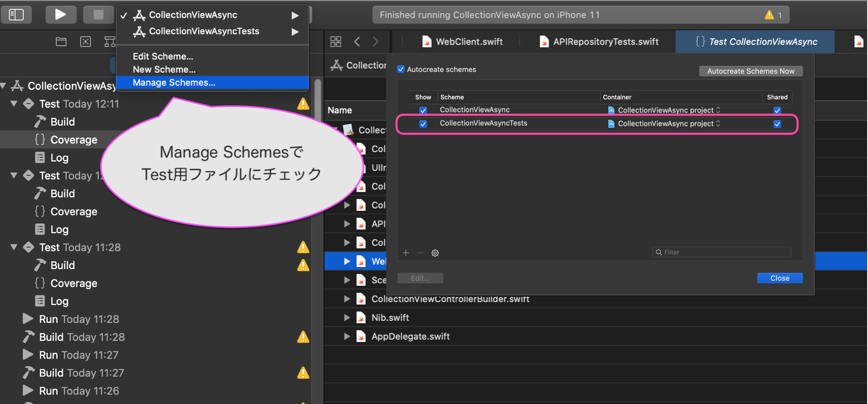Expand the Nib.swift row

[x=347, y=317]
